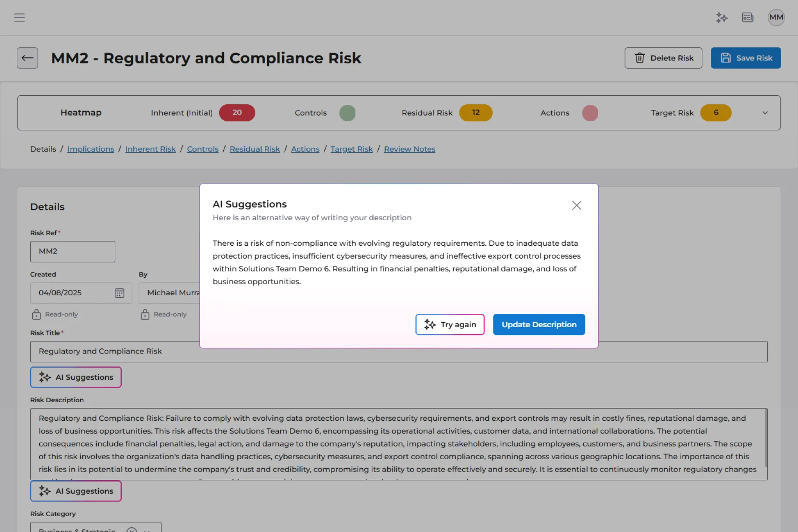The height and width of the screenshot is (532, 798).
Task: Clear the Risk Category selection X icon
Action: (132, 530)
